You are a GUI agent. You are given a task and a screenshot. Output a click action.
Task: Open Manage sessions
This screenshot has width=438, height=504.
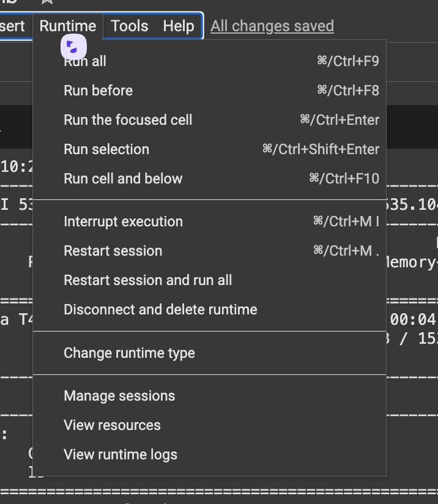coord(119,396)
